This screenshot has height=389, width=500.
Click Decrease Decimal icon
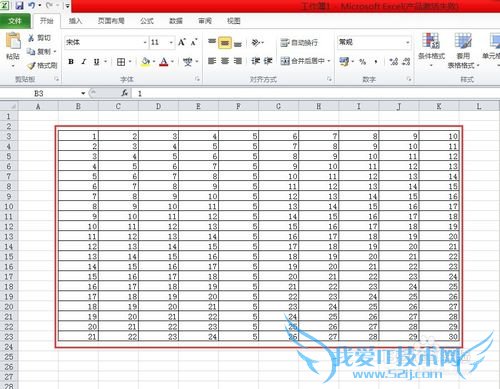[x=406, y=62]
